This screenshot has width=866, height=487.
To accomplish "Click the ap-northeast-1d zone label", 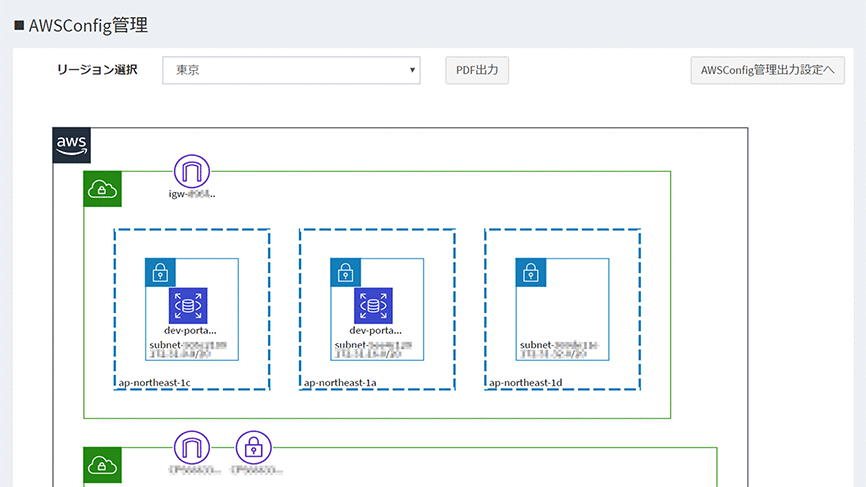I will [x=525, y=383].
